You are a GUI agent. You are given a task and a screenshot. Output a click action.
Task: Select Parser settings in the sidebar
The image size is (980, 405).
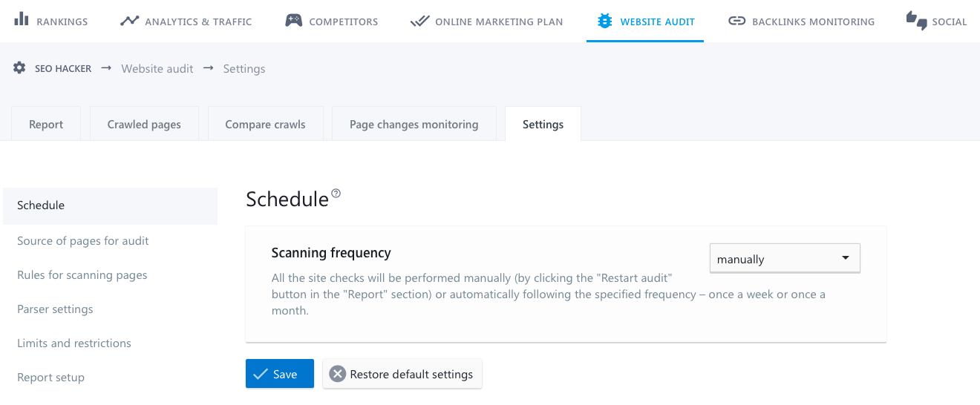click(x=55, y=309)
